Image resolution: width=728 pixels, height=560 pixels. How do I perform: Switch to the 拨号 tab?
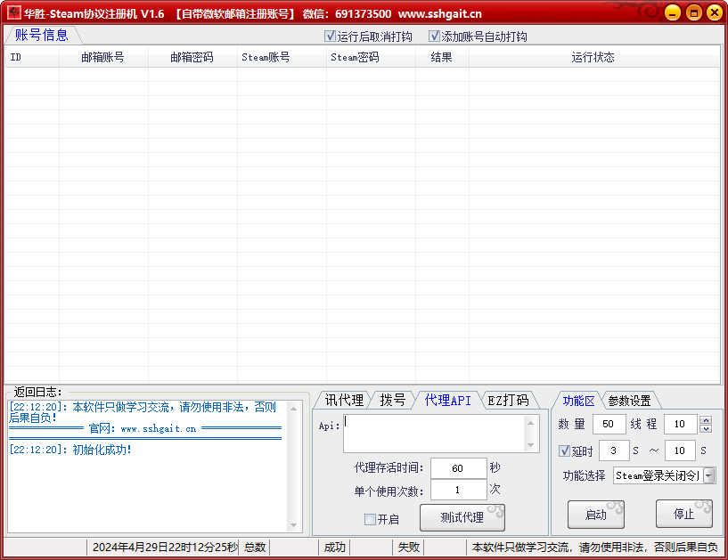coord(394,400)
